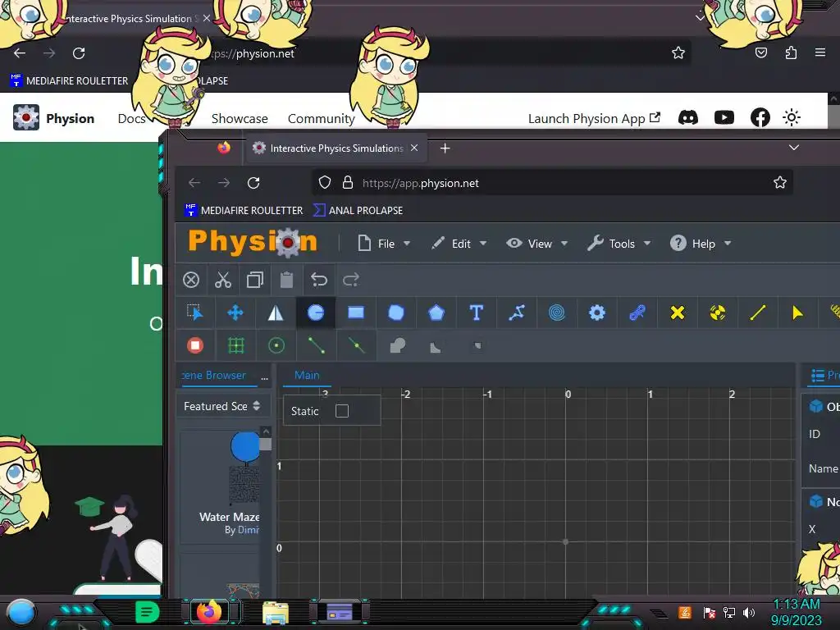Click the Paste clipboard icon
This screenshot has height=630, width=840.
pos(286,280)
